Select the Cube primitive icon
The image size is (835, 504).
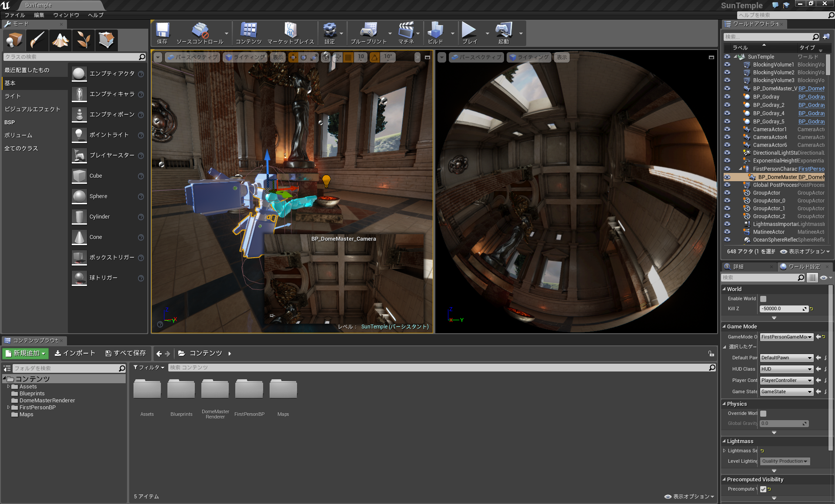click(79, 176)
